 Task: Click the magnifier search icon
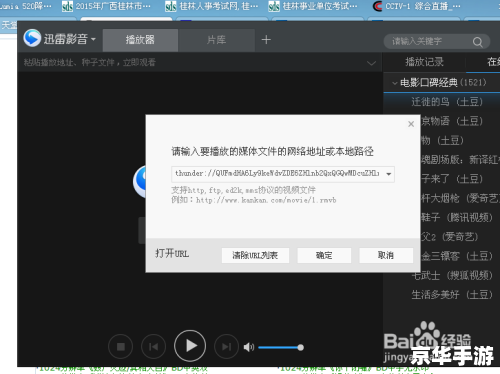pos(477,42)
